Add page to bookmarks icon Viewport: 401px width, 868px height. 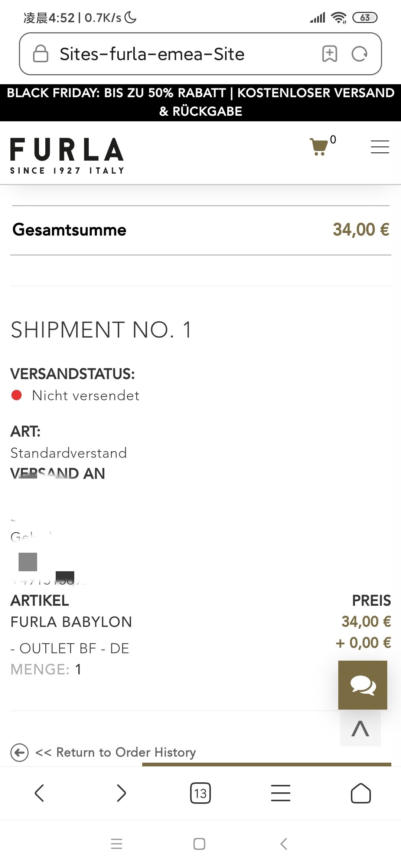330,54
